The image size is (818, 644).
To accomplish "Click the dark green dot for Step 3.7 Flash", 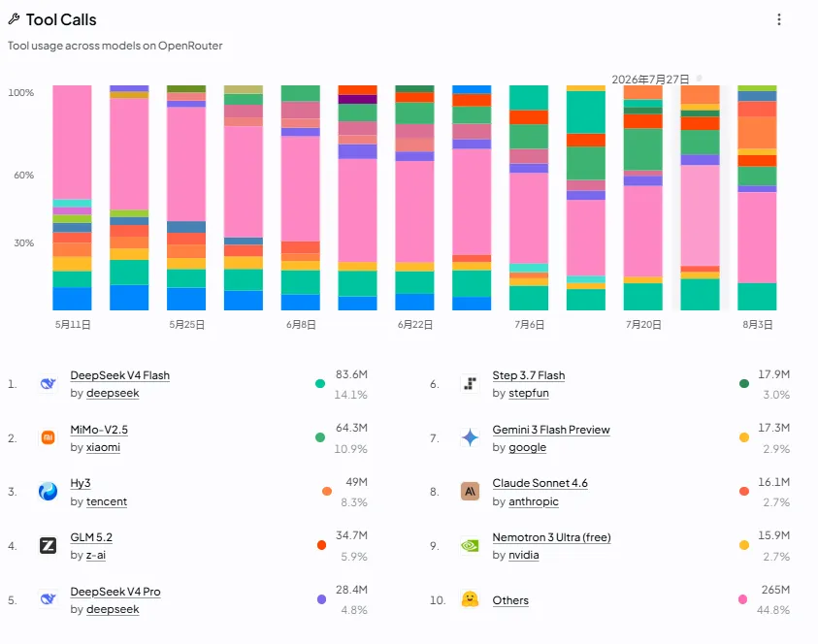I will [744, 384].
